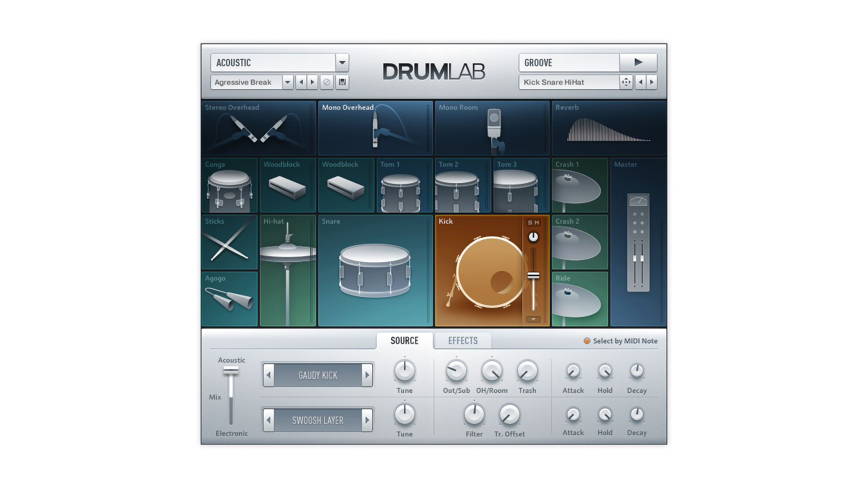Toggle Select by MIDI Note
This screenshot has height=488, width=868.
[587, 341]
